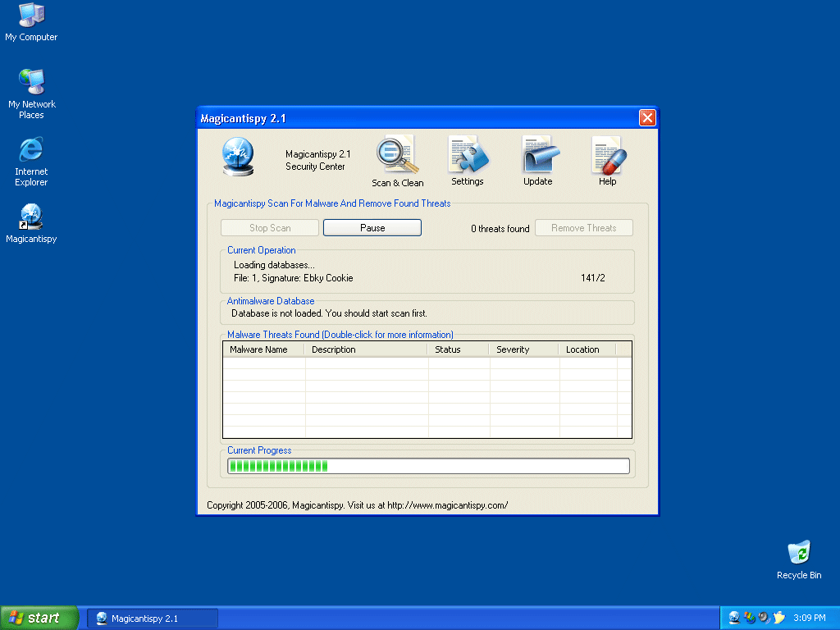
Task: Click the Stop Scan button
Action: [270, 228]
